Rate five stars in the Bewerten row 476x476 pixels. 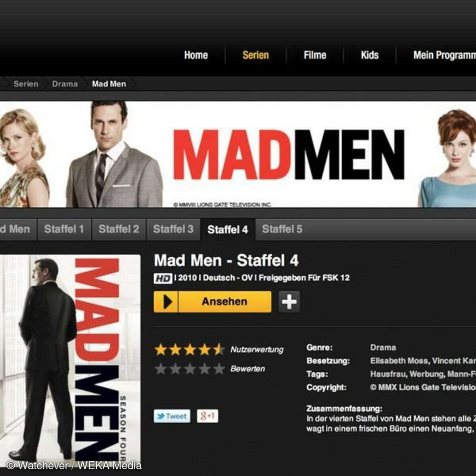click(x=219, y=369)
